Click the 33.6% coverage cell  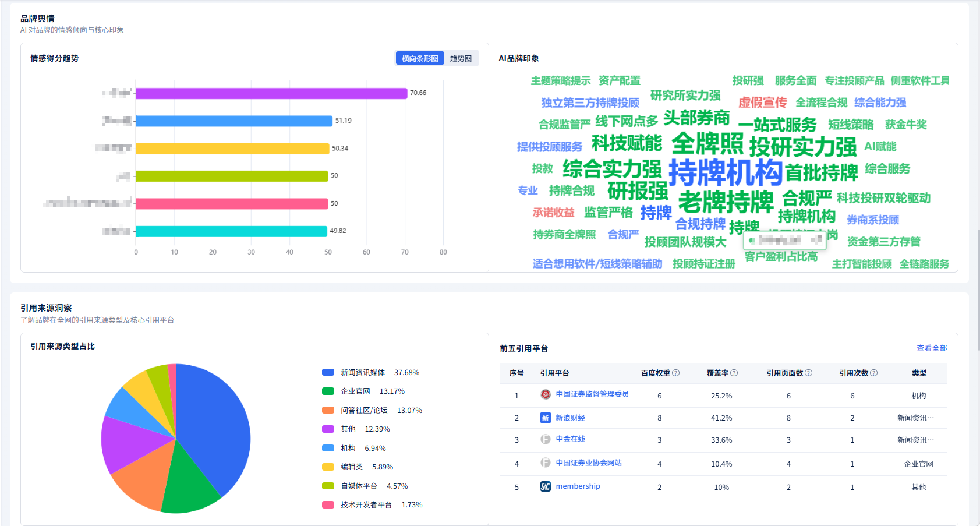point(721,440)
